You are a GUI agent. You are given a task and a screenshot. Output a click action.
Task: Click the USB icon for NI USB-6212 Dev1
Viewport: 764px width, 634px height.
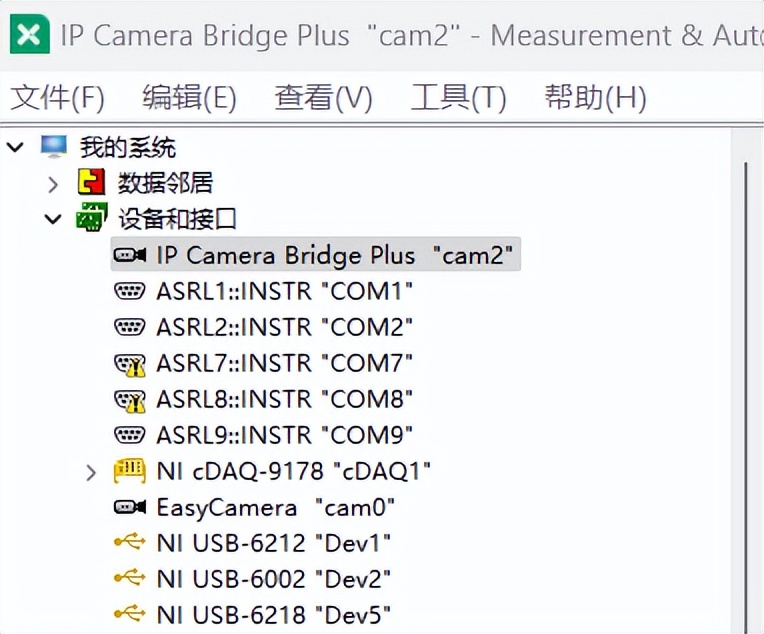131,543
